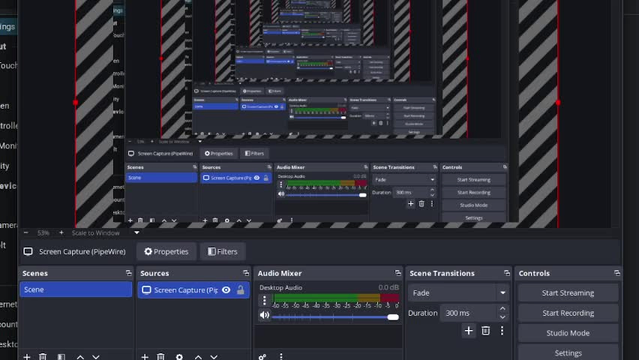
Task: Click the Desktop Audio label
Action: [x=280, y=287]
